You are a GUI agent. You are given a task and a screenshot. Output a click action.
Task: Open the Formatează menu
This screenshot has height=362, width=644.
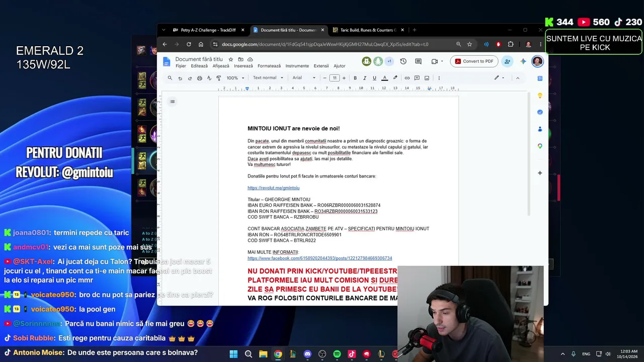click(269, 66)
